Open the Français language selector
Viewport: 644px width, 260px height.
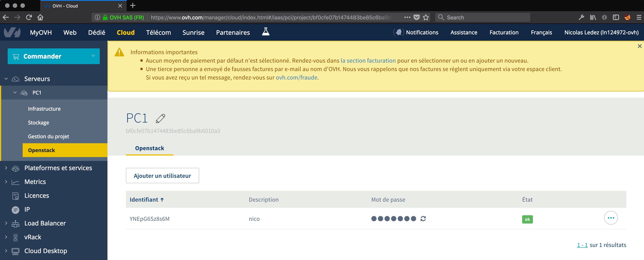coord(541,32)
